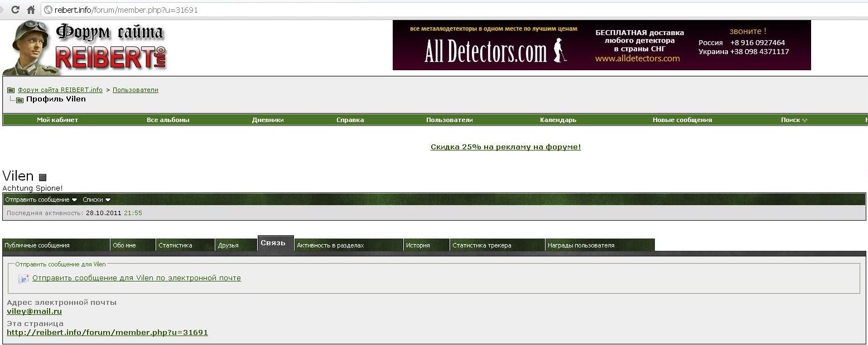Open 'Все альбомы' in navigation bar

point(168,120)
